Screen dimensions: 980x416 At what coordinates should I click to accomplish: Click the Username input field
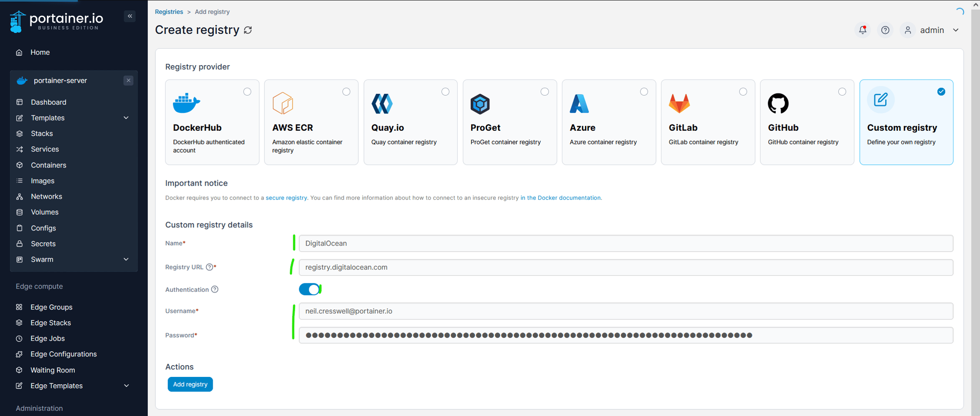tap(626, 311)
